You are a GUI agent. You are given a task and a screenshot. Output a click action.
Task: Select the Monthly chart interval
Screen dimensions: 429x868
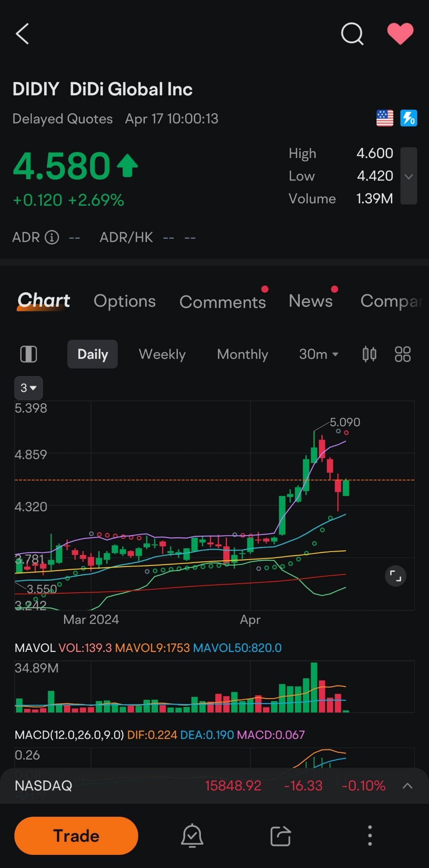(243, 354)
